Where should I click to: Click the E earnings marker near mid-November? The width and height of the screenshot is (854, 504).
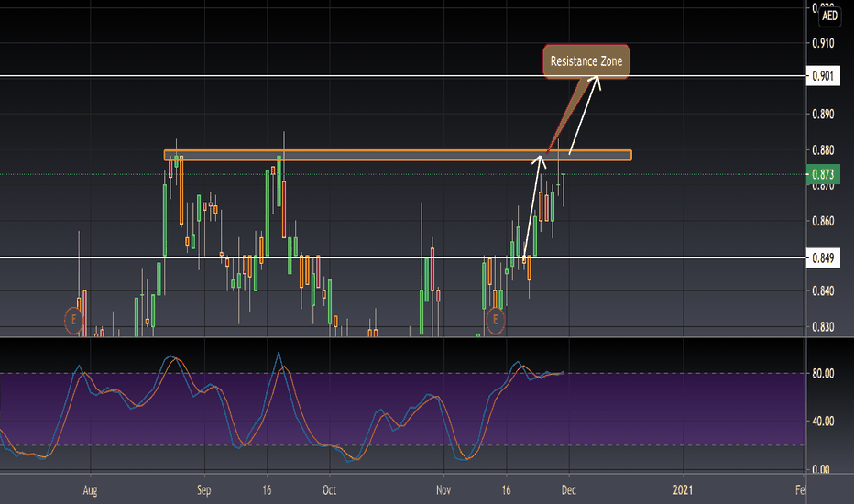pos(496,320)
